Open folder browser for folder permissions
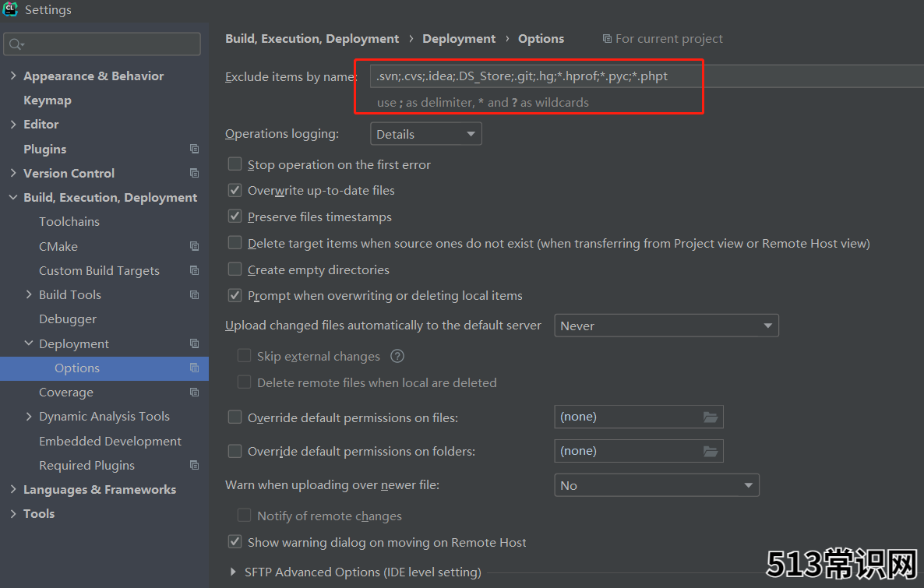 click(711, 451)
